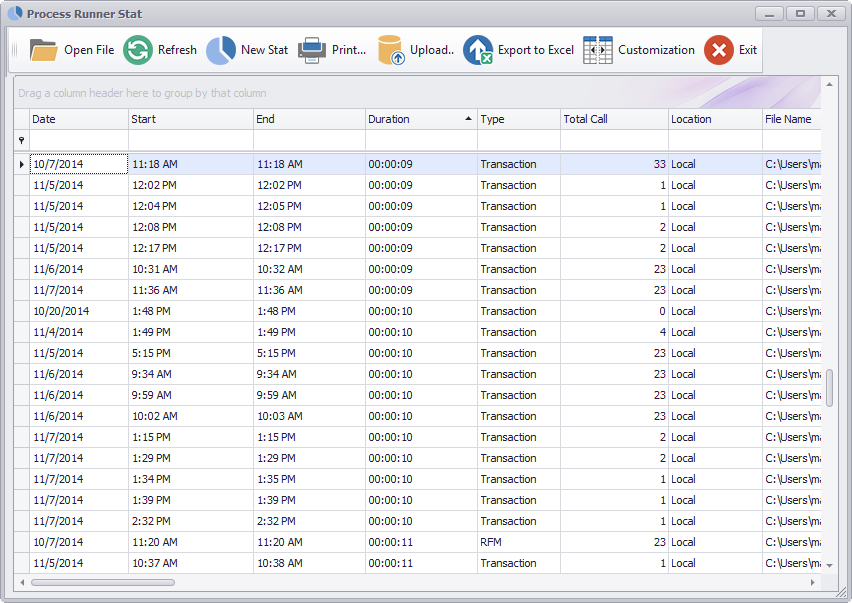Click the green Refresh icon
Screen dimensions: 852x603
[x=138, y=50]
